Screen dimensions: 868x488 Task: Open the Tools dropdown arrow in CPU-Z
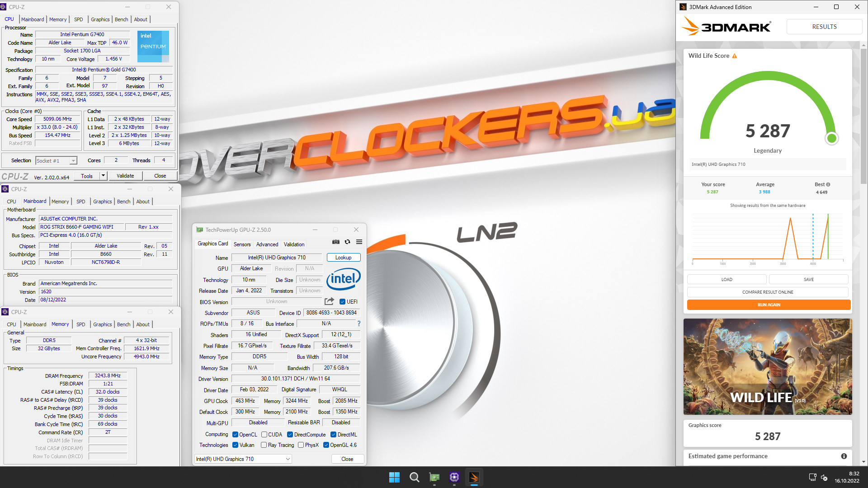103,176
